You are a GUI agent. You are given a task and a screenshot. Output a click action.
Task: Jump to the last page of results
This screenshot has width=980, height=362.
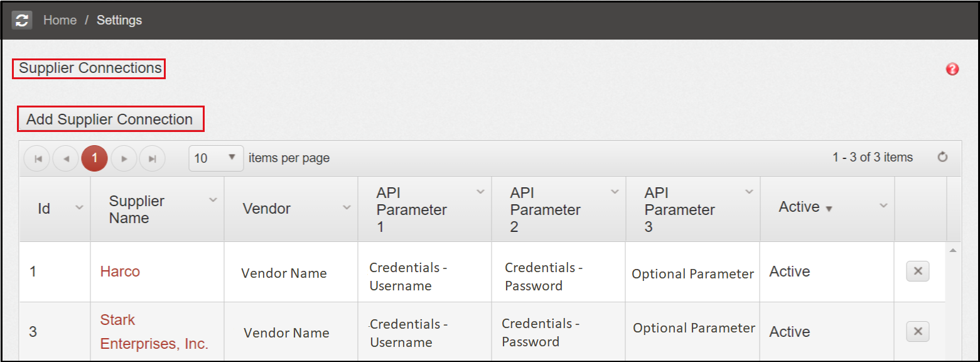[152, 158]
